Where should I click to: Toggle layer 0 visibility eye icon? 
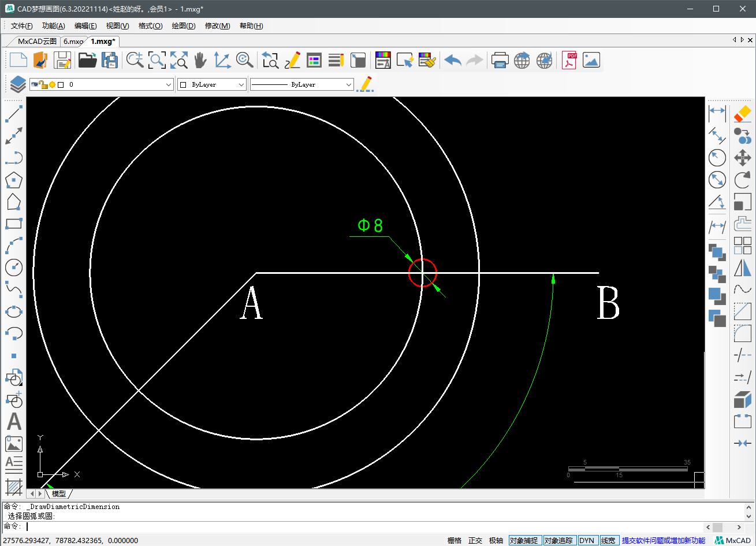point(35,84)
